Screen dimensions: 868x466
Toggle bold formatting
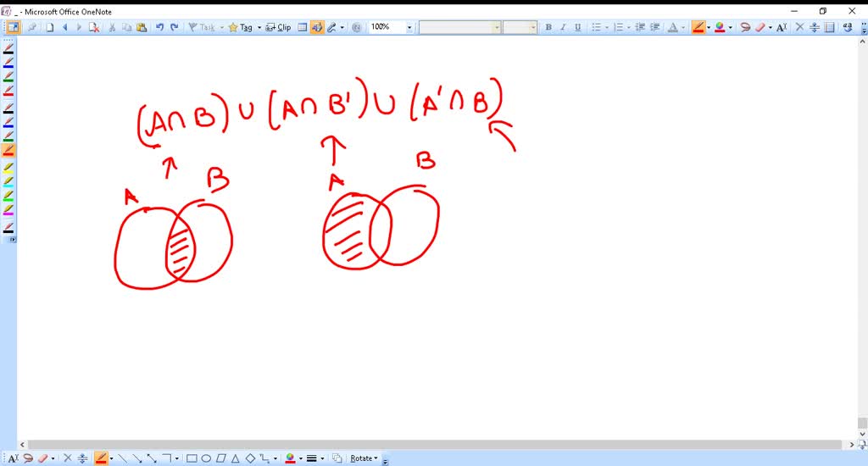(548, 27)
